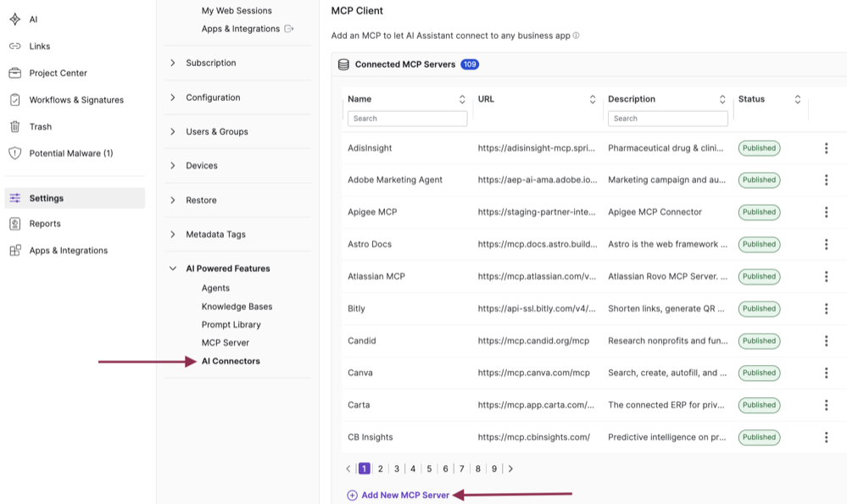Sort table by Description column arrows
This screenshot has width=847, height=504.
tap(722, 99)
